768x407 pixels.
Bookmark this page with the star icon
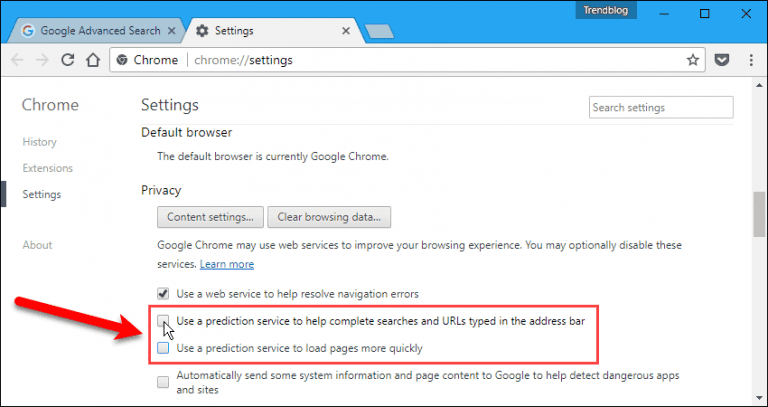(x=692, y=60)
